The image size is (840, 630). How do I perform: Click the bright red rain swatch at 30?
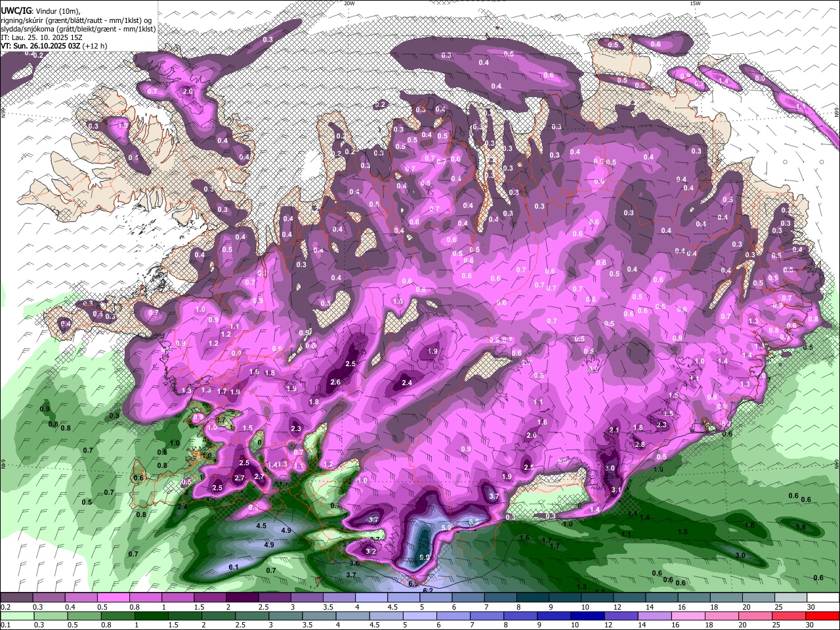pyautogui.click(x=824, y=616)
